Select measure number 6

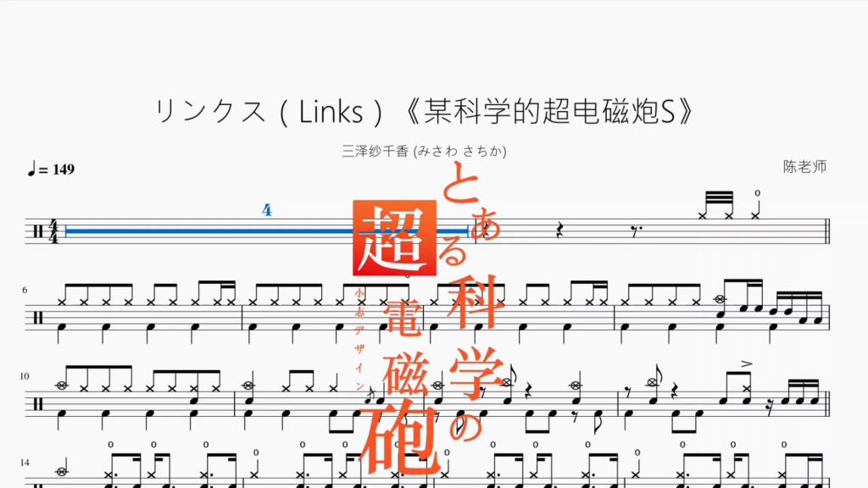[25, 290]
